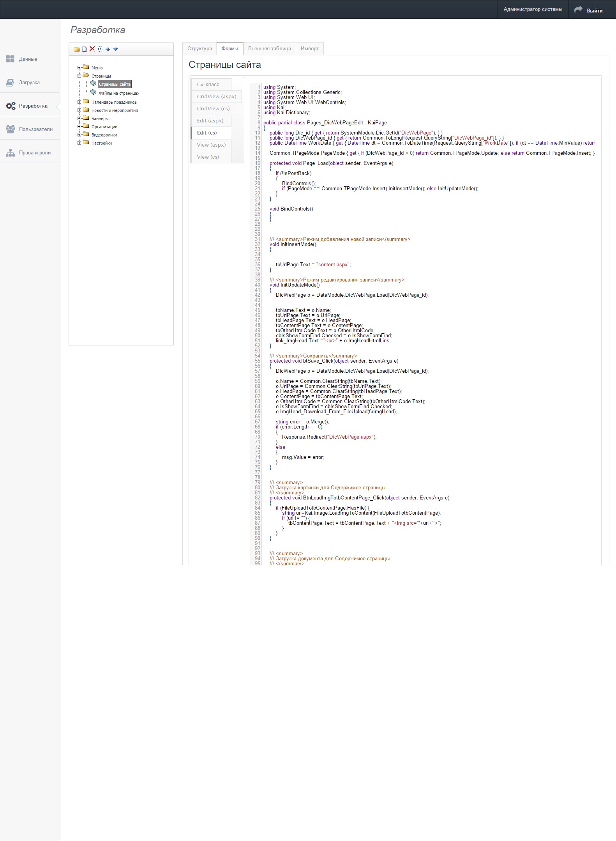
Task: Expand the Меню tree folder
Action: (x=79, y=68)
